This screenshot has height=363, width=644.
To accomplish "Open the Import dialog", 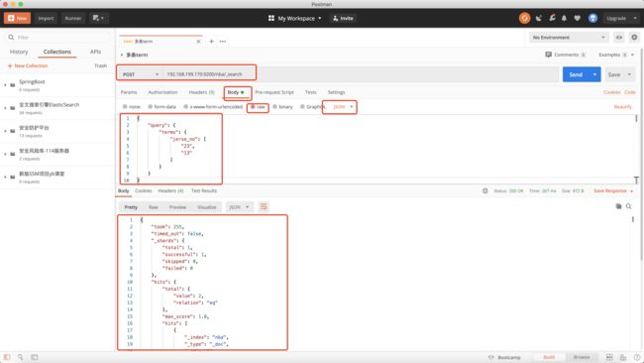I will (46, 18).
